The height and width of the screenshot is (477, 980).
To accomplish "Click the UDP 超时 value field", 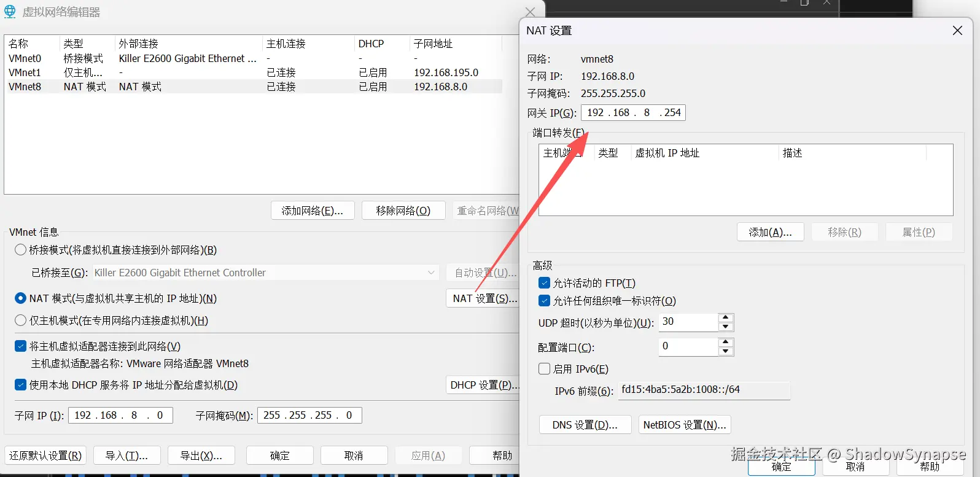I will 688,322.
